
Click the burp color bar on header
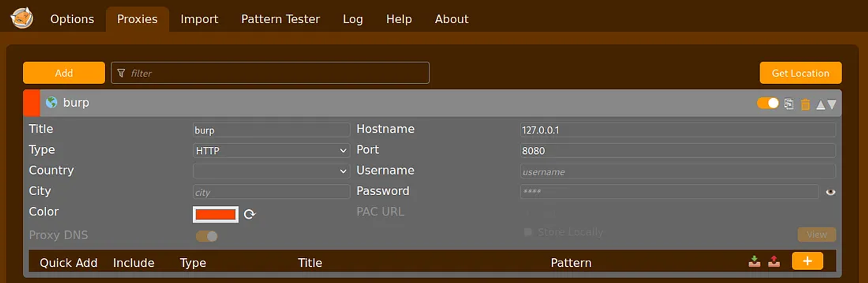[x=31, y=103]
